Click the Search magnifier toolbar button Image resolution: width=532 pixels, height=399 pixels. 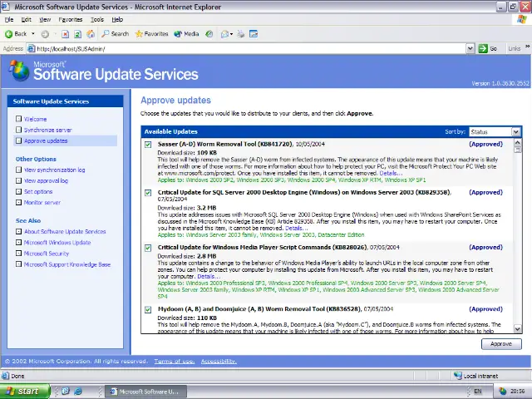tap(116, 34)
